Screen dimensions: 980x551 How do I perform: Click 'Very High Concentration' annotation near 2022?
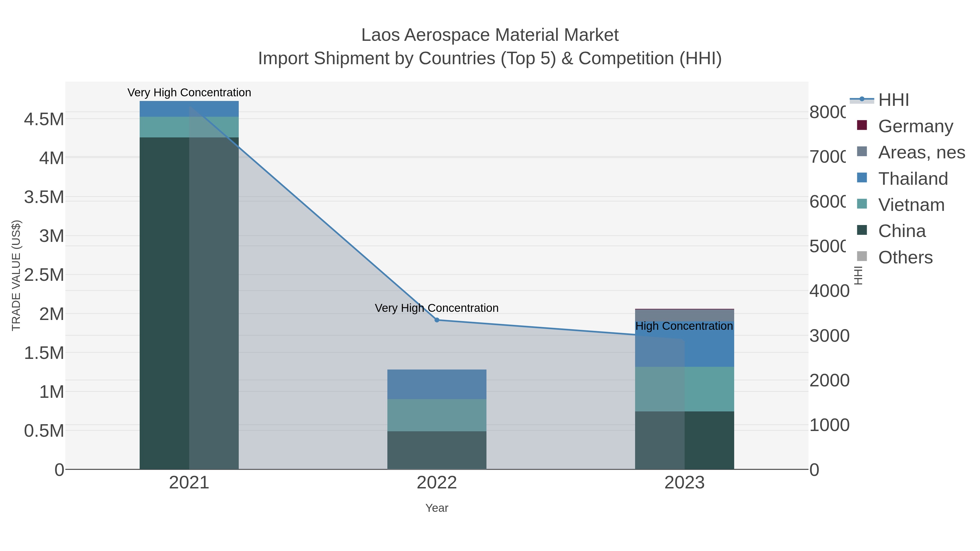point(437,308)
